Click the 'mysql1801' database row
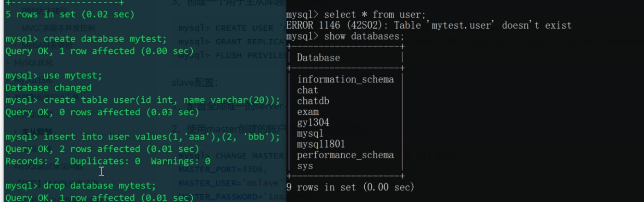The width and height of the screenshot is (644, 202). coord(321,144)
